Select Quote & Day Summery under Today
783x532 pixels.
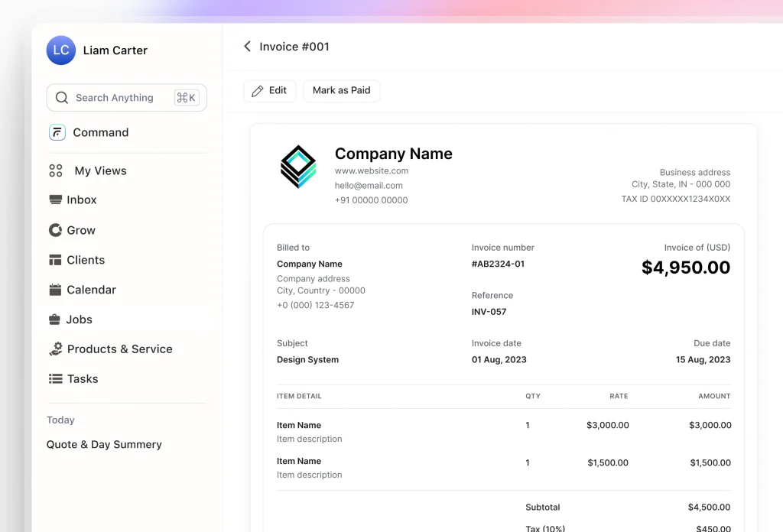click(x=103, y=444)
